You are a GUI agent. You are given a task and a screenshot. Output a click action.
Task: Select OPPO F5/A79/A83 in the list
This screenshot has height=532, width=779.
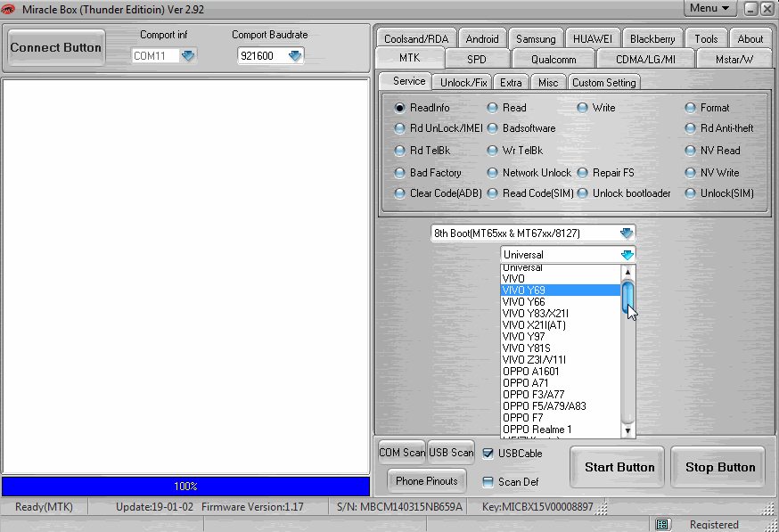coord(561,405)
